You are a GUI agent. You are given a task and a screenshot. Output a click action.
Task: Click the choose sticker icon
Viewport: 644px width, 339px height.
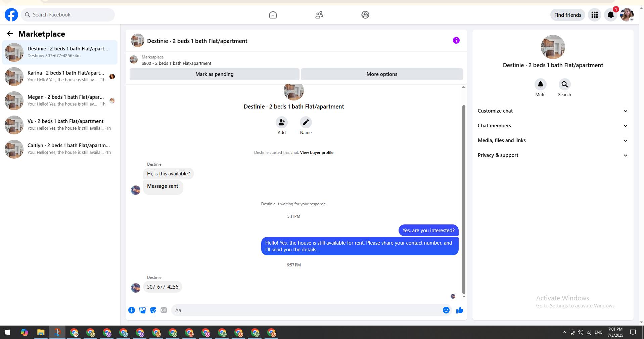(153, 310)
